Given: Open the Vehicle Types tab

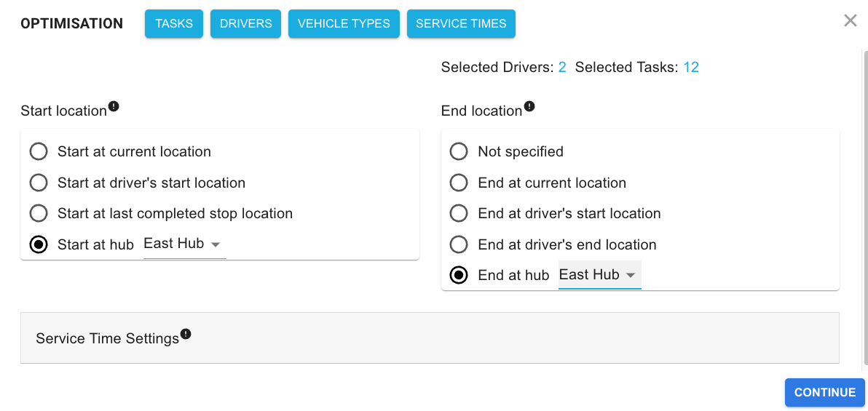Looking at the screenshot, I should 344,24.
